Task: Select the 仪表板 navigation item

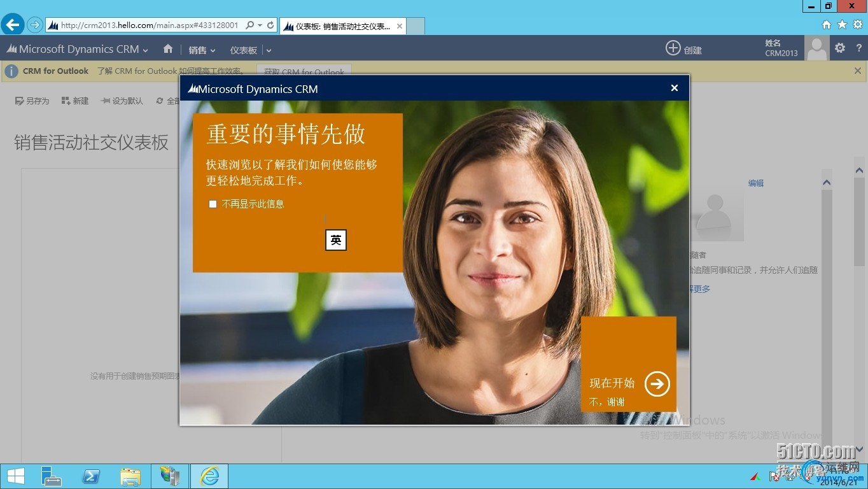Action: tap(243, 50)
